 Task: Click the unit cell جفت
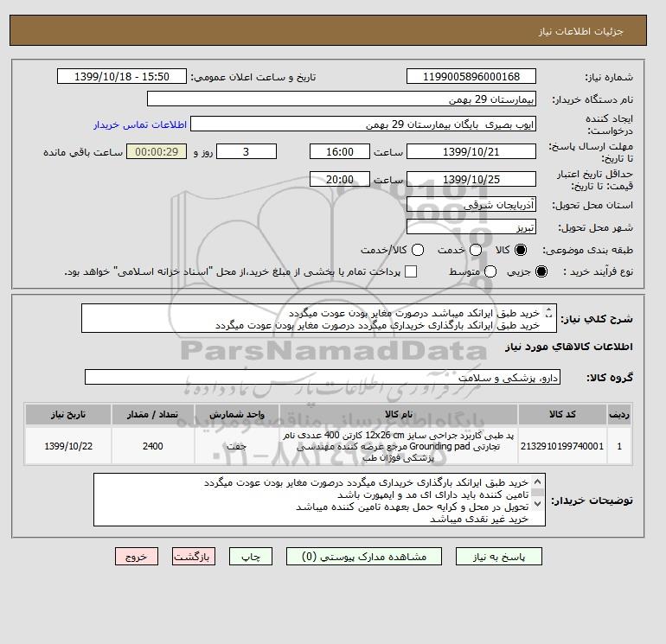[x=237, y=446]
